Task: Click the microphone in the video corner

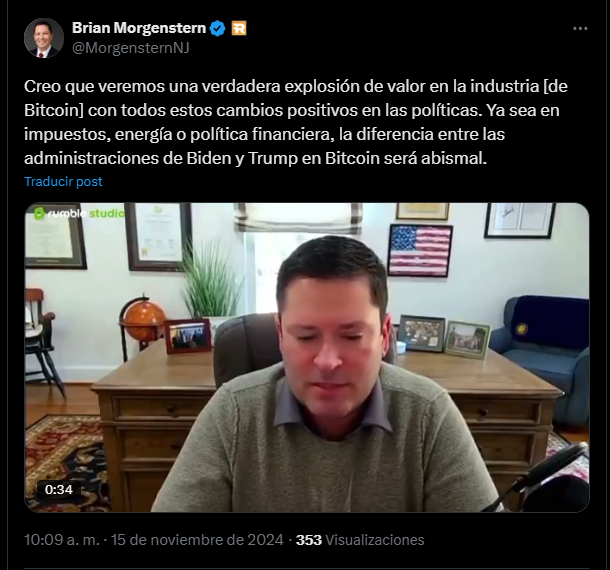Action: coord(550,481)
